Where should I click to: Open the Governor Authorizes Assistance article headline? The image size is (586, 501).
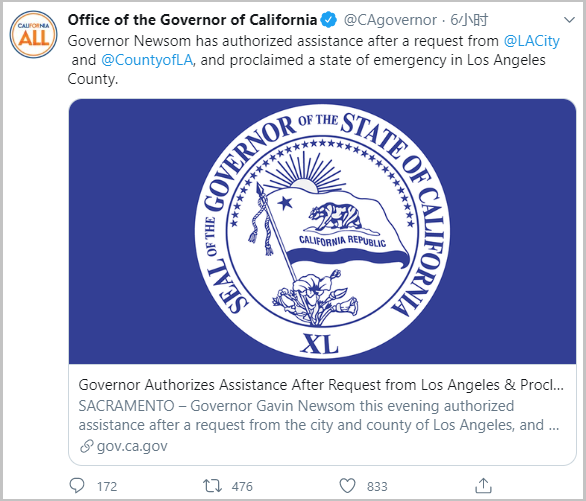coord(321,385)
